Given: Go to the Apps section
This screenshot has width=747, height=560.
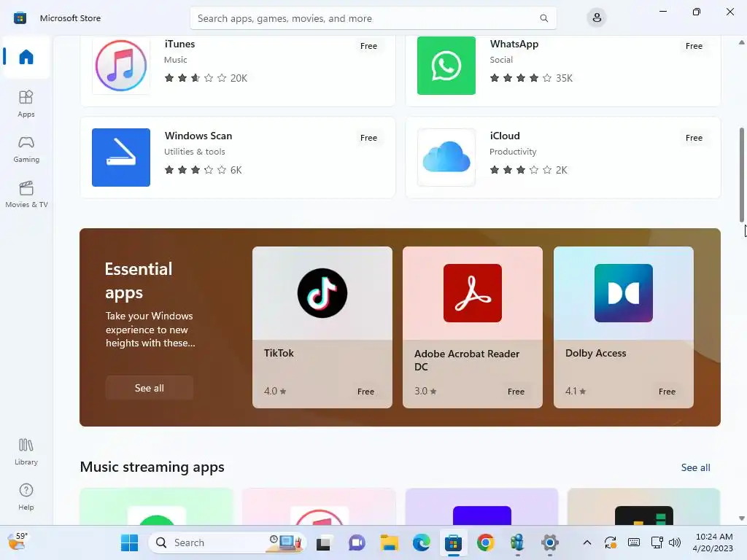Looking at the screenshot, I should click(26, 104).
